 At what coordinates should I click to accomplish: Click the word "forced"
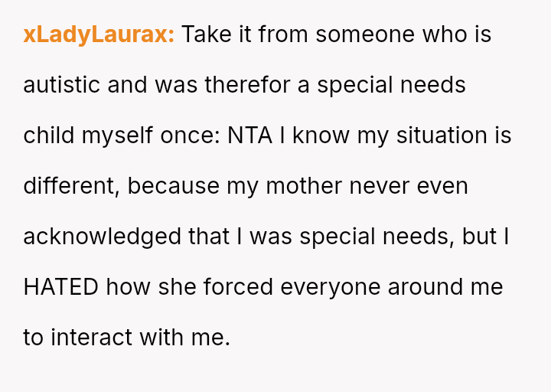[243, 287]
